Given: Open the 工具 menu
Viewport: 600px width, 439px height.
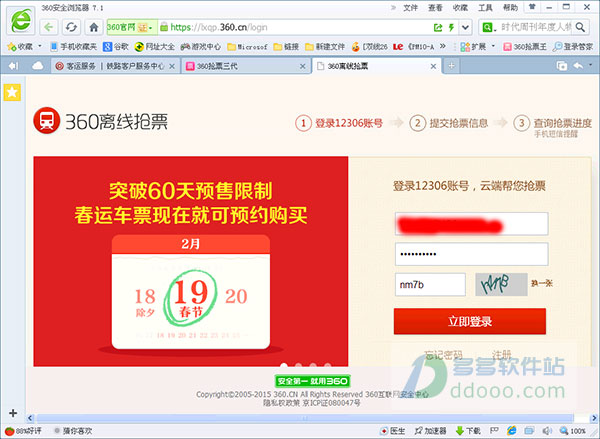Looking at the screenshot, I should 485,8.
